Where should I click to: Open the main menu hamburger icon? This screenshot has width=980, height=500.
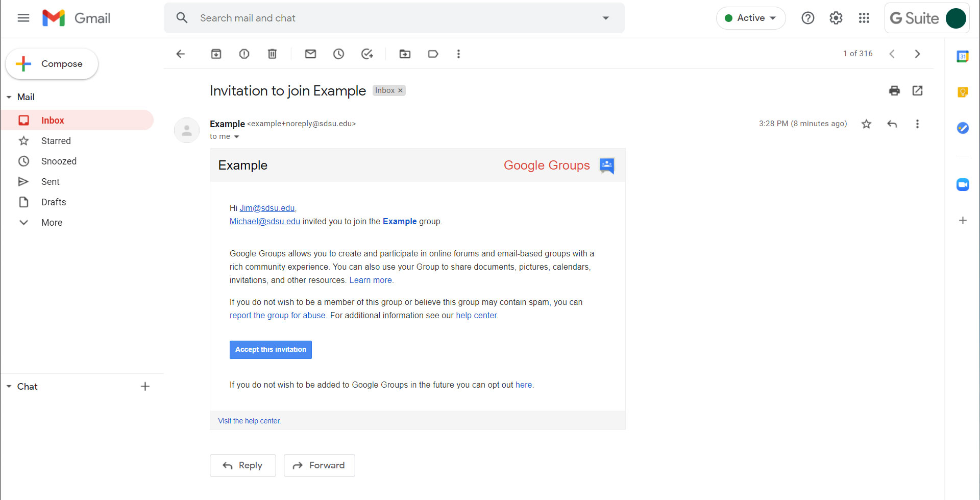(x=23, y=18)
